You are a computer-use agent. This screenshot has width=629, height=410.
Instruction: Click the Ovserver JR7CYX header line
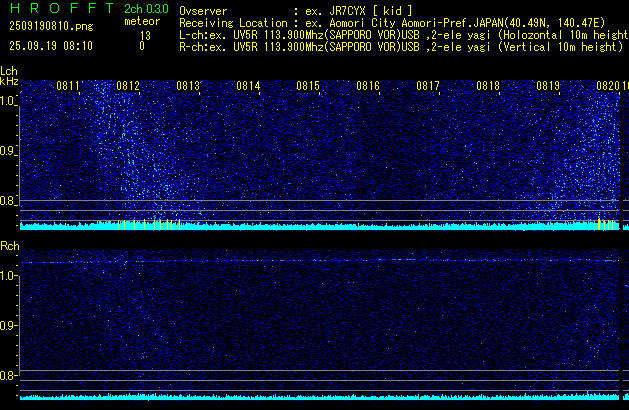coord(294,10)
